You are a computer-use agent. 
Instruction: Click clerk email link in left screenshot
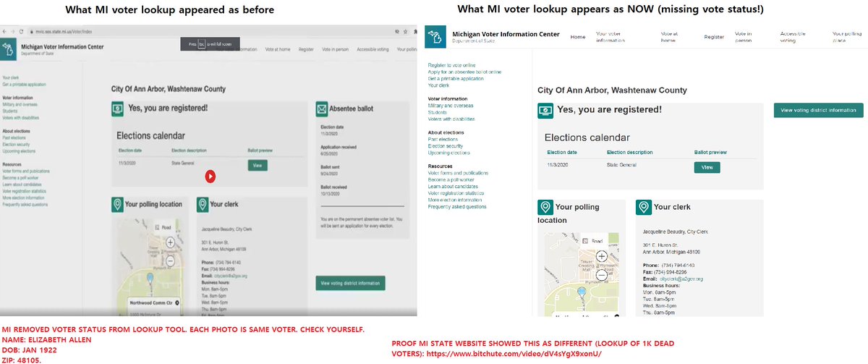[x=232, y=276]
